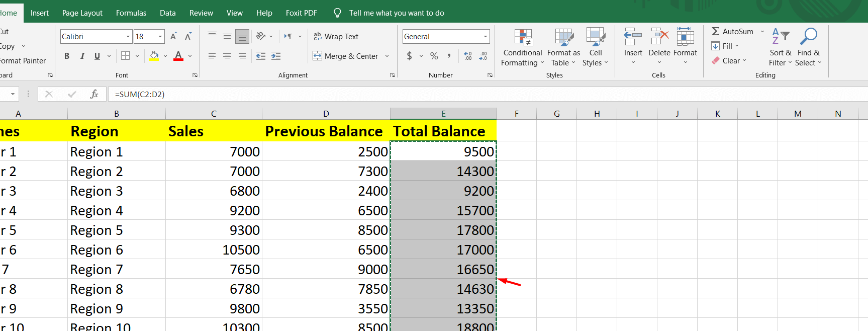Increase decimal places
Viewport: 868px width, 331px height.
tap(468, 56)
